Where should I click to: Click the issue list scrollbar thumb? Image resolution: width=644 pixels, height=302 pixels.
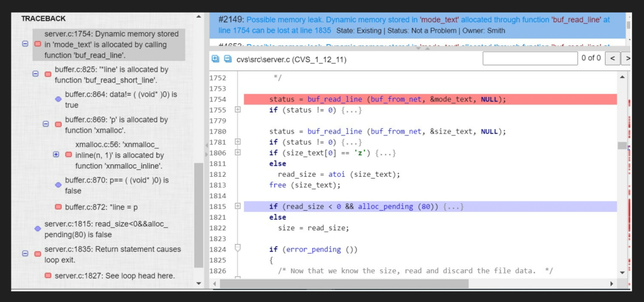(628, 25)
